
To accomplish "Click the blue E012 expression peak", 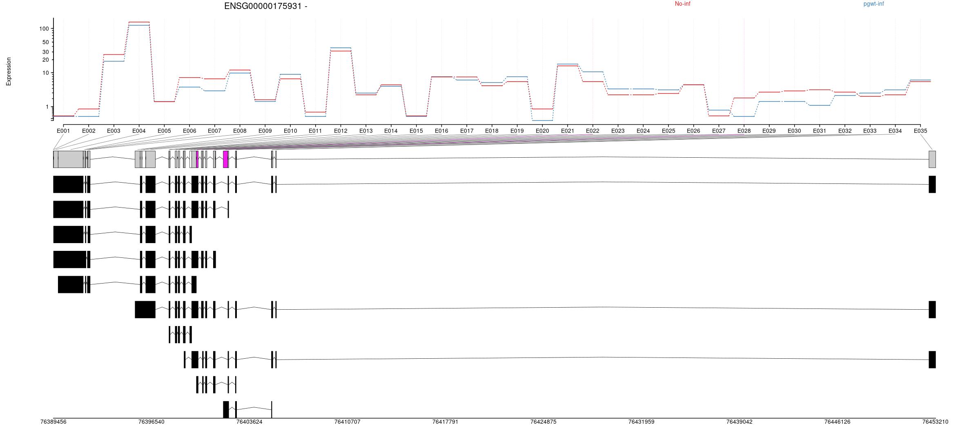I will tap(341, 48).
